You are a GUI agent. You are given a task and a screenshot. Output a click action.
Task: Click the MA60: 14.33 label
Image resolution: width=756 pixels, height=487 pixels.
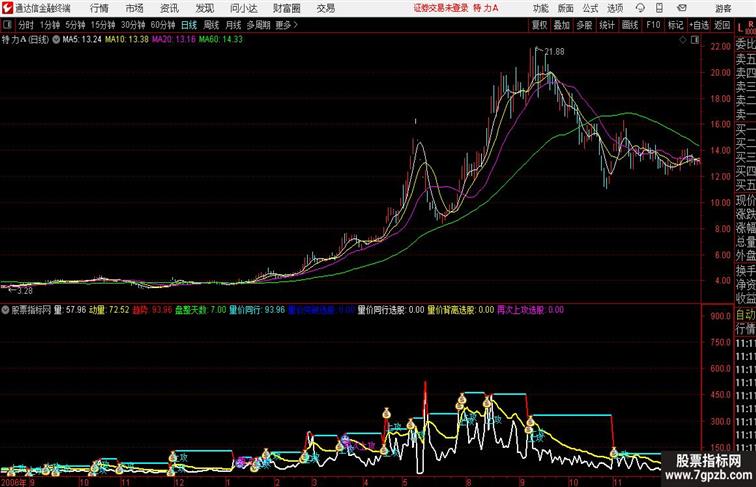(x=221, y=40)
